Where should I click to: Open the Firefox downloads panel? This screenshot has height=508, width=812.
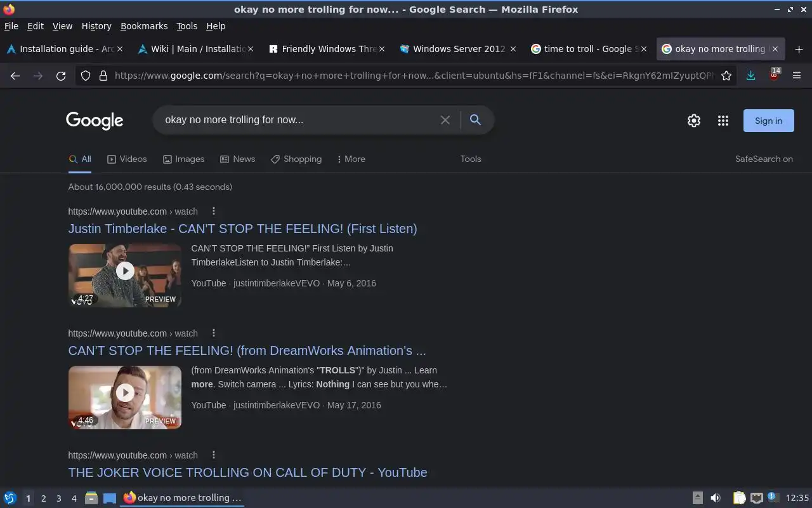[750, 76]
